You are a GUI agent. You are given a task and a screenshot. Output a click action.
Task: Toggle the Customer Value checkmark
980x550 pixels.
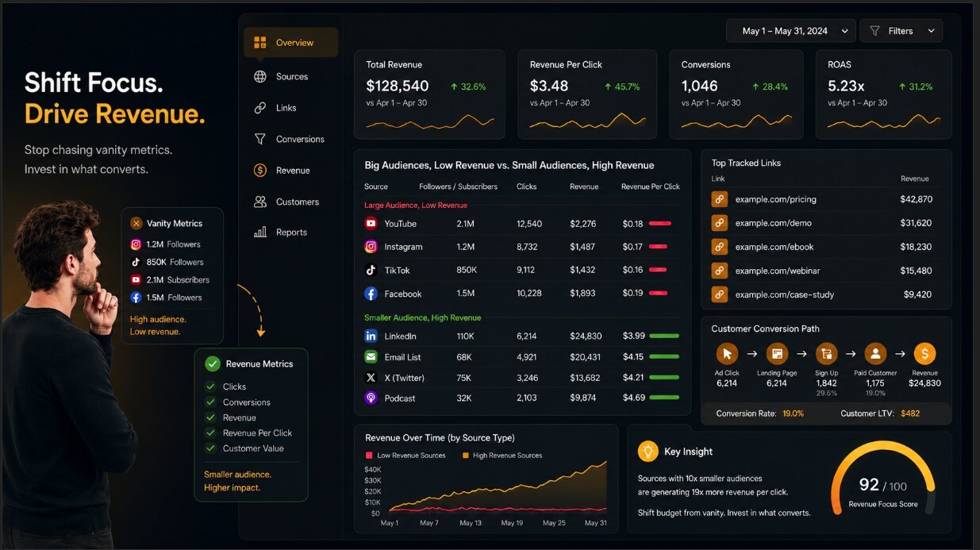(x=210, y=448)
